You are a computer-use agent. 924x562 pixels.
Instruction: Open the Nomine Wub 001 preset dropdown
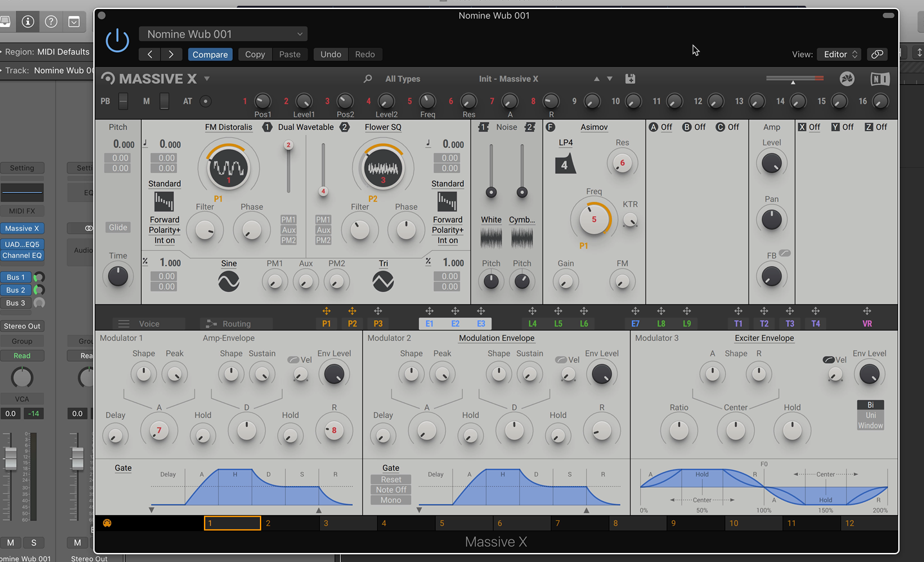pos(223,34)
